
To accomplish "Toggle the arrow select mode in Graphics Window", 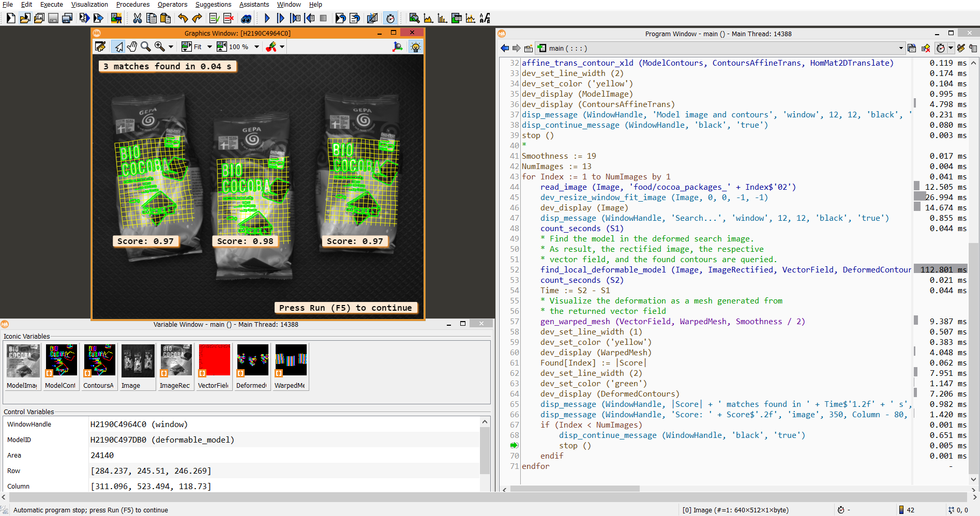I will [x=119, y=47].
